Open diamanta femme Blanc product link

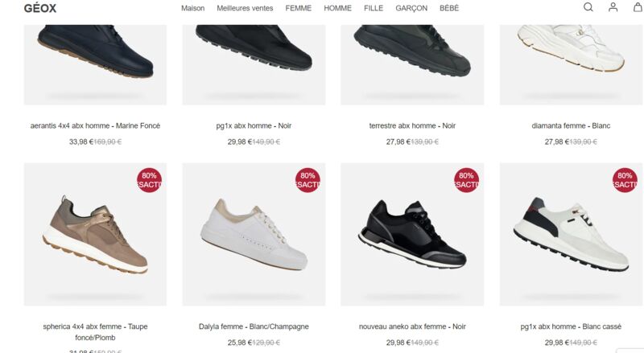pos(571,126)
